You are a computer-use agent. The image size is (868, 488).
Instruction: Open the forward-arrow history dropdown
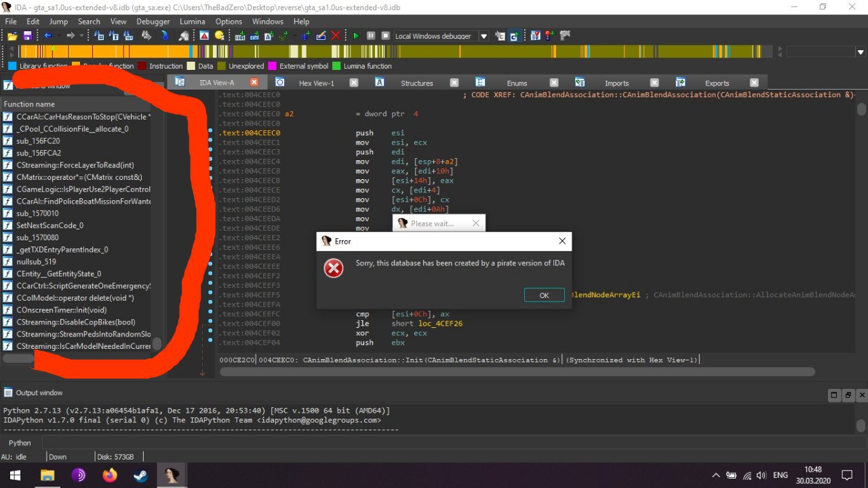81,36
